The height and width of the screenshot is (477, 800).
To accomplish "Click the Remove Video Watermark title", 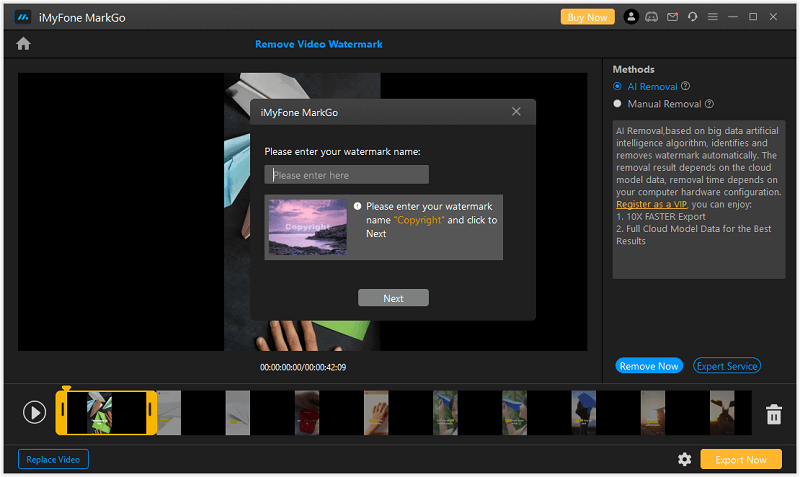I will pos(319,44).
